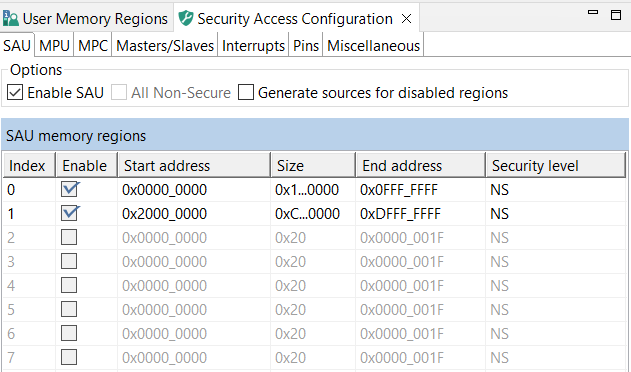Minimize the editor panel

tap(593, 12)
